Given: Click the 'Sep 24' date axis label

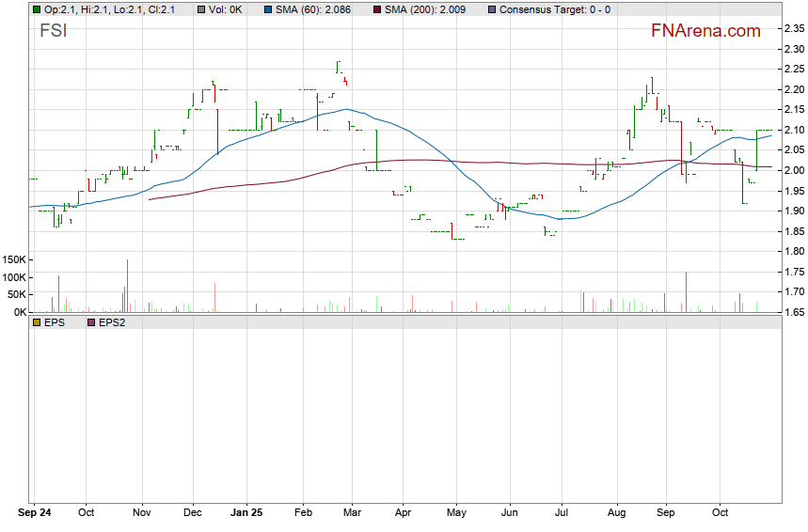Looking at the screenshot, I should pos(36,514).
